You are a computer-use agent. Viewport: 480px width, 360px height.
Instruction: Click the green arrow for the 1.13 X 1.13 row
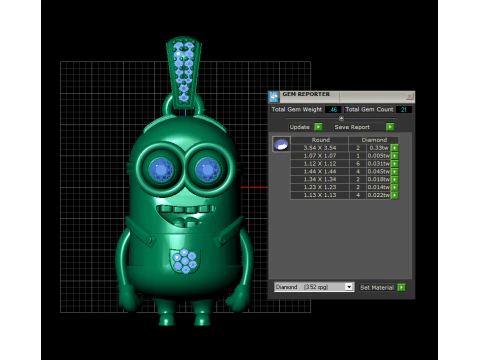point(394,195)
